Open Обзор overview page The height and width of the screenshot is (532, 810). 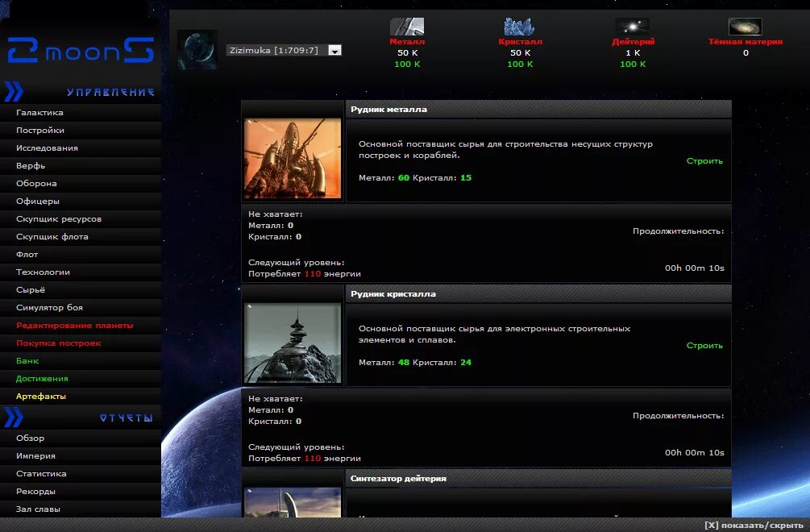pos(30,438)
